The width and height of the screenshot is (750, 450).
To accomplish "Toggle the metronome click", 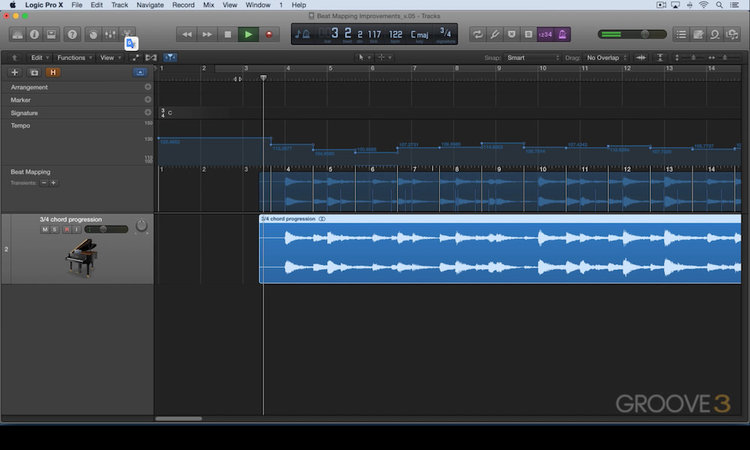I will pyautogui.click(x=562, y=34).
